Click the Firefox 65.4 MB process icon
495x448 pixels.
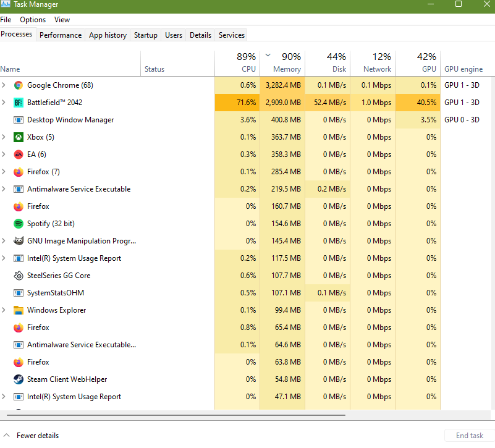pos(19,328)
